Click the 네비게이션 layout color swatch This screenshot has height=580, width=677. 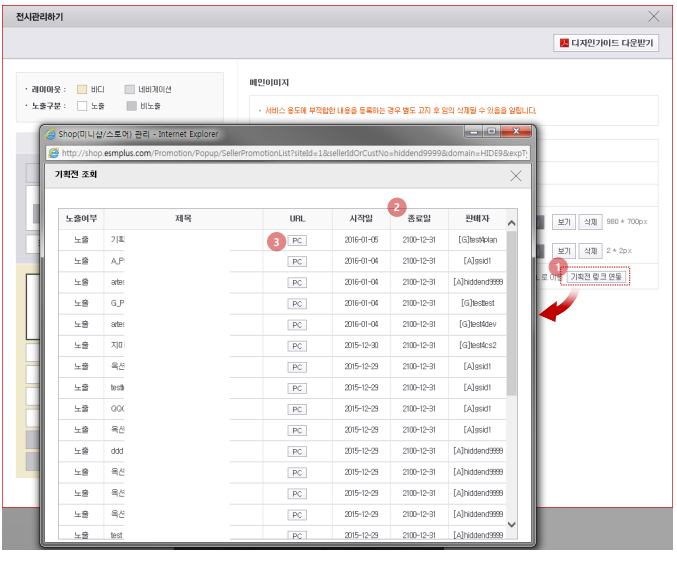point(130,89)
